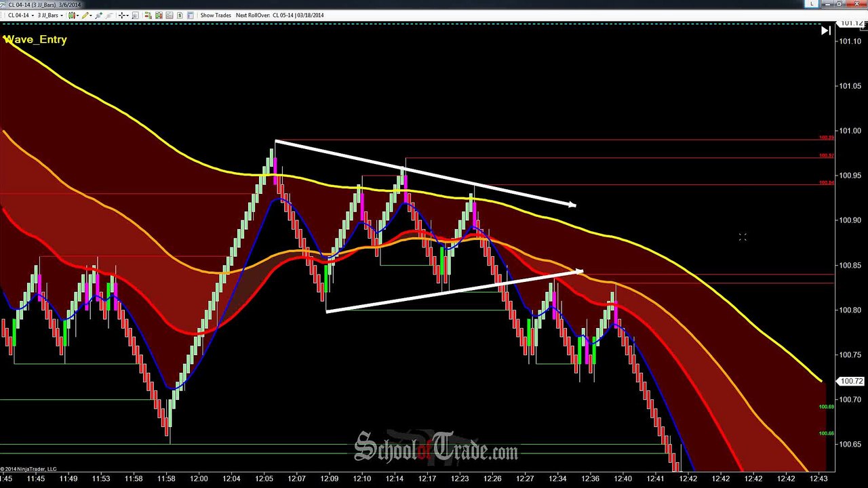Click the 100.85 price axis label

point(850,265)
